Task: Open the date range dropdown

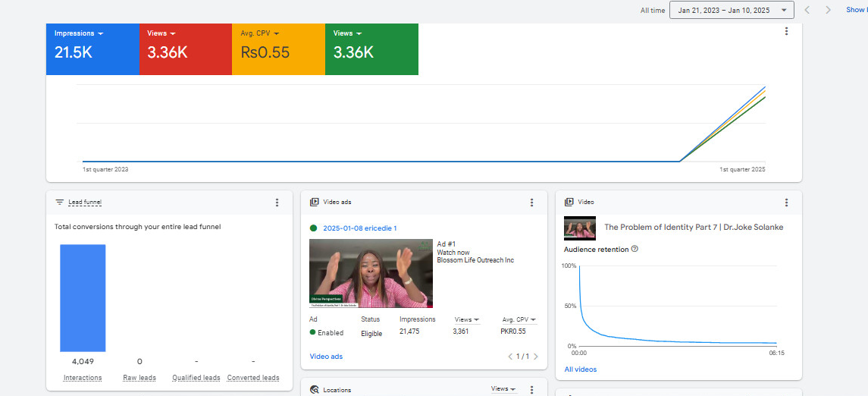Action: click(x=732, y=10)
